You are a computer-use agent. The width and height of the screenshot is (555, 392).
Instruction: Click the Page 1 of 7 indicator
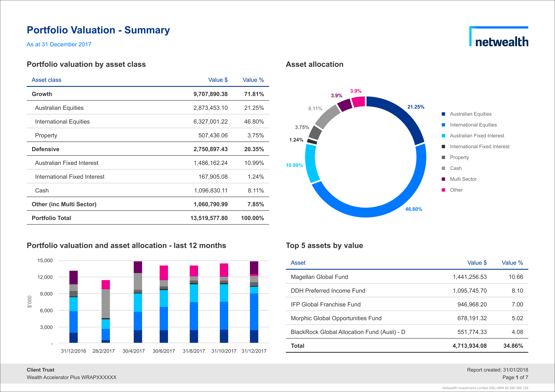[x=515, y=377]
